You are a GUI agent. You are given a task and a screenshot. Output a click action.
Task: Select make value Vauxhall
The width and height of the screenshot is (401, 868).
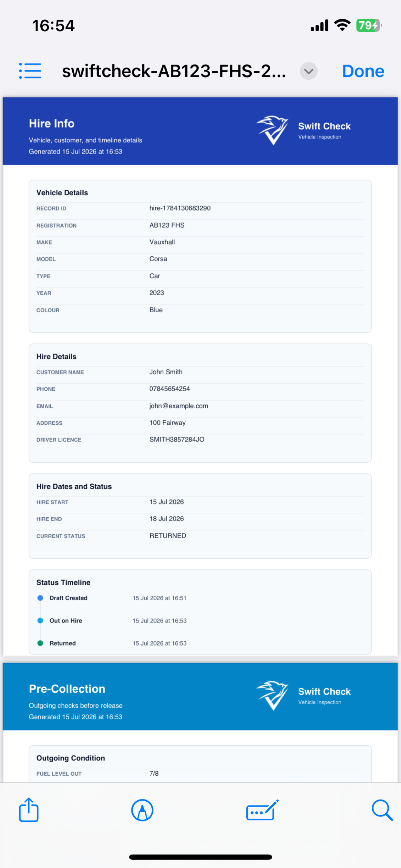(x=162, y=242)
